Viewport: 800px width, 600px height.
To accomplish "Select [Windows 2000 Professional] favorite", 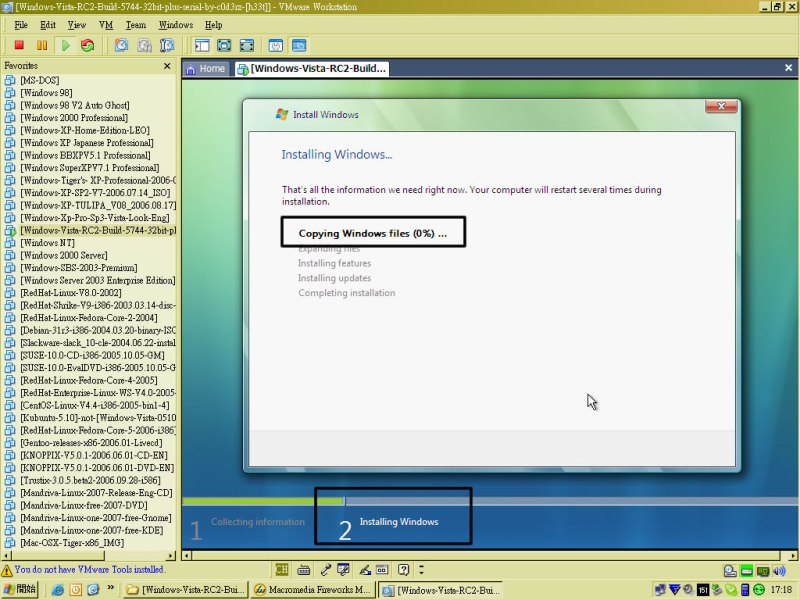I will point(73,117).
